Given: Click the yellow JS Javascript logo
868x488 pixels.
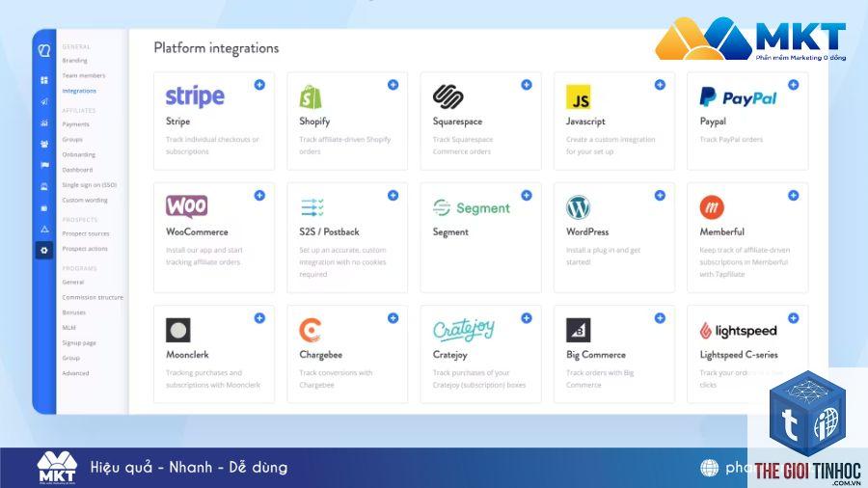Looking at the screenshot, I should coord(578,96).
